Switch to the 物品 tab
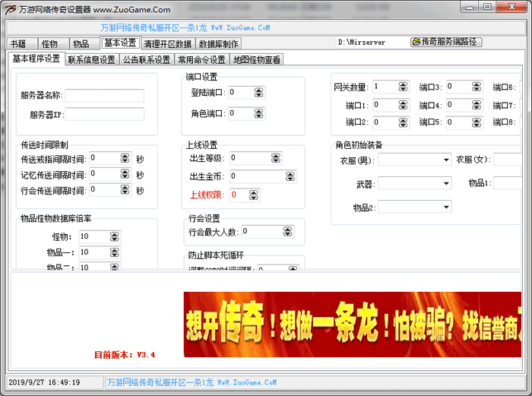This screenshot has height=396, width=532. (x=84, y=44)
